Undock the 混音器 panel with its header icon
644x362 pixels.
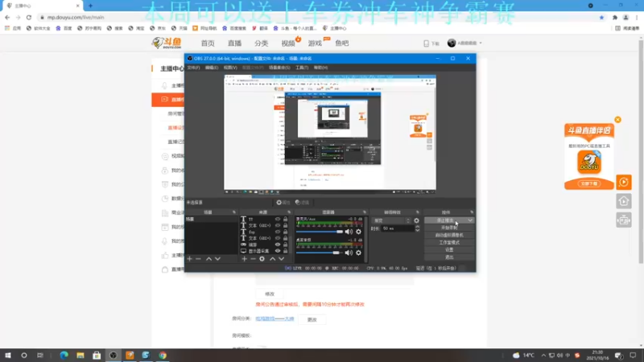365,212
